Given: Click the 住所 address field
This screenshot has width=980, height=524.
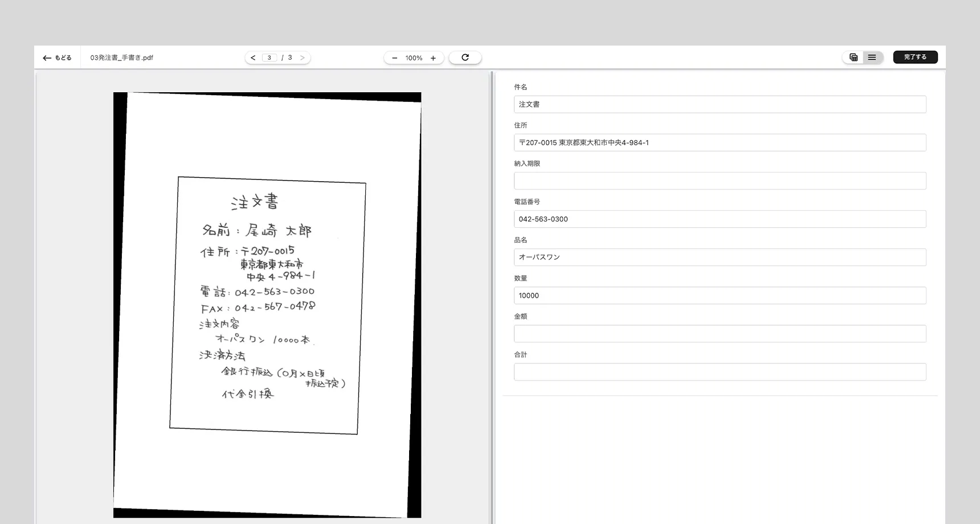Looking at the screenshot, I should point(720,142).
